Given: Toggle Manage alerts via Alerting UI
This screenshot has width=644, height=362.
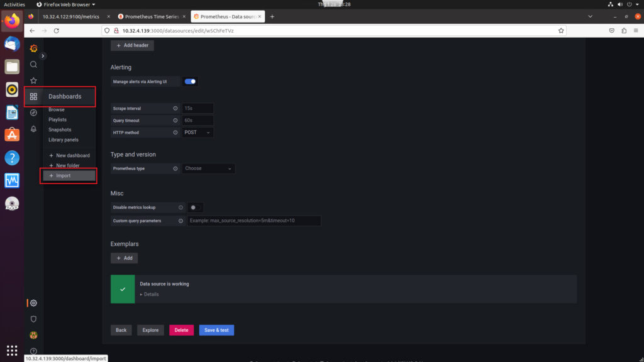Looking at the screenshot, I should pyautogui.click(x=190, y=82).
